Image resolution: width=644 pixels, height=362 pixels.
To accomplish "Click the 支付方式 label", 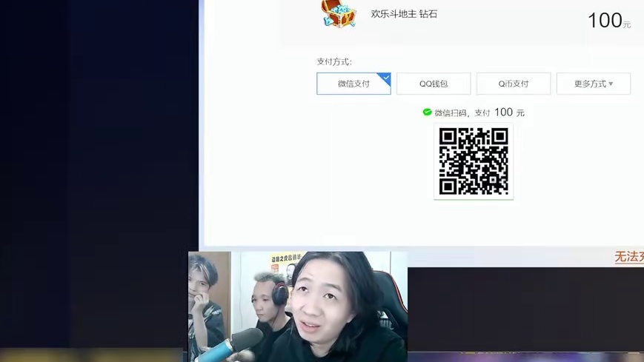I will click(x=334, y=61).
